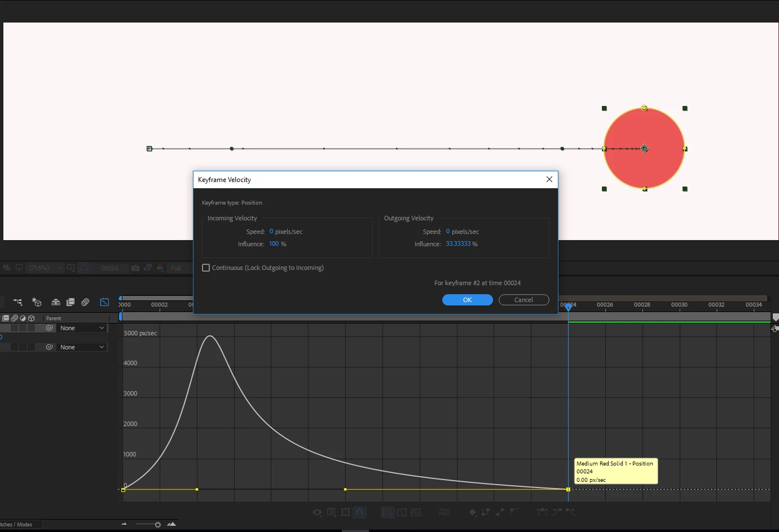
Task: Click the separate dimensions icon
Action: [x=444, y=512]
